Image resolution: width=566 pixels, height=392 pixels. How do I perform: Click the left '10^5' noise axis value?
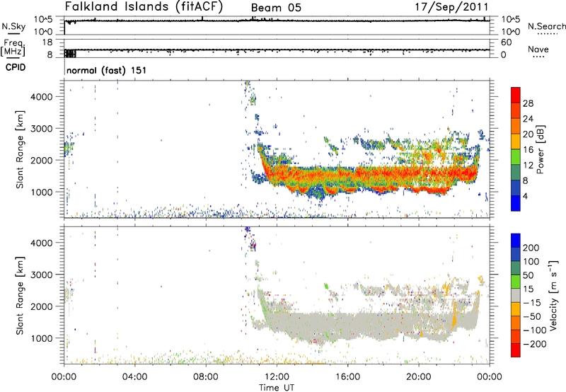click(x=44, y=20)
